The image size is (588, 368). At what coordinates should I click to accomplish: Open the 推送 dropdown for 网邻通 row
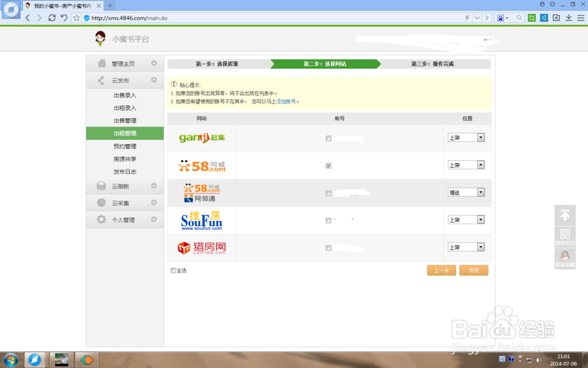(x=466, y=193)
